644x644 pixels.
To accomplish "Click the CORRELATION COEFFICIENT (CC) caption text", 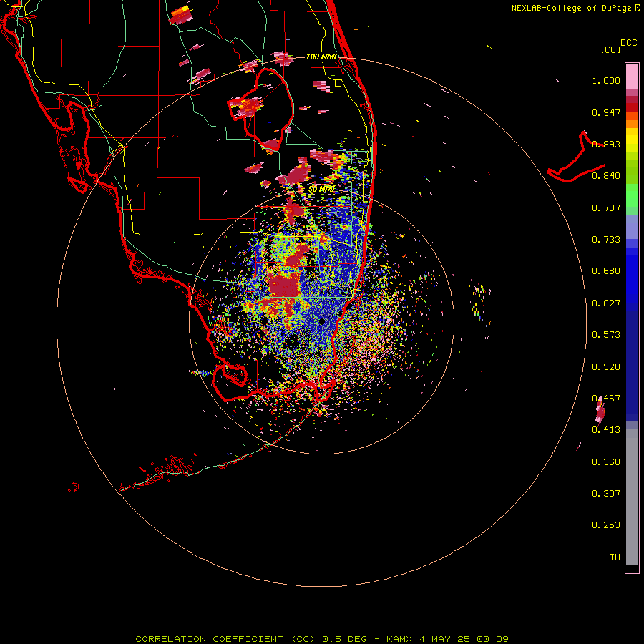I will tap(225, 639).
